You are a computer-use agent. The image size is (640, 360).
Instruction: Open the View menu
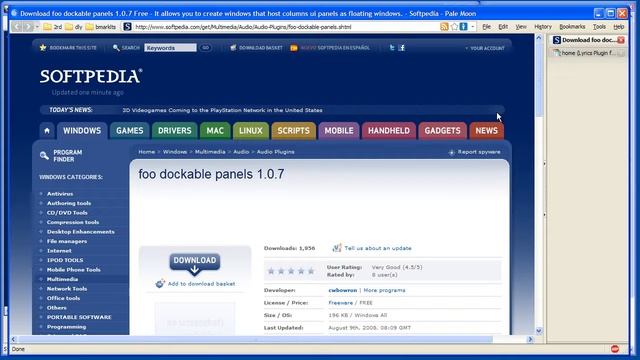tap(521, 27)
